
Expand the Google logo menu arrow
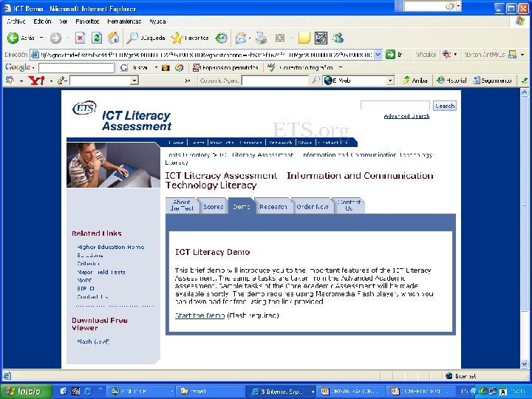(33, 68)
